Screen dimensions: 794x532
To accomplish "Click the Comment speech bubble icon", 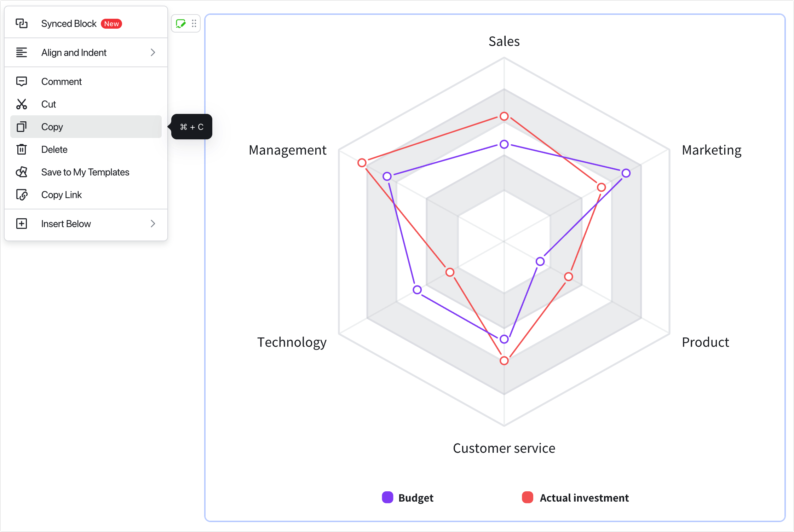I will (22, 81).
